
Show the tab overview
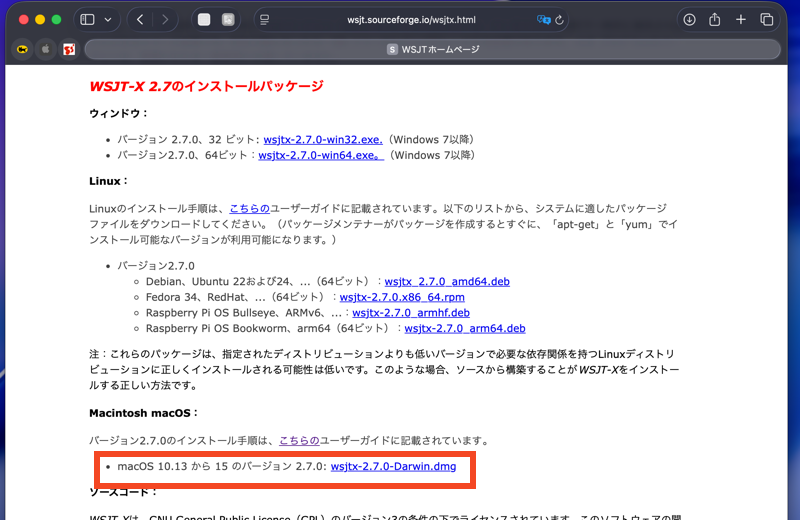coord(767,19)
